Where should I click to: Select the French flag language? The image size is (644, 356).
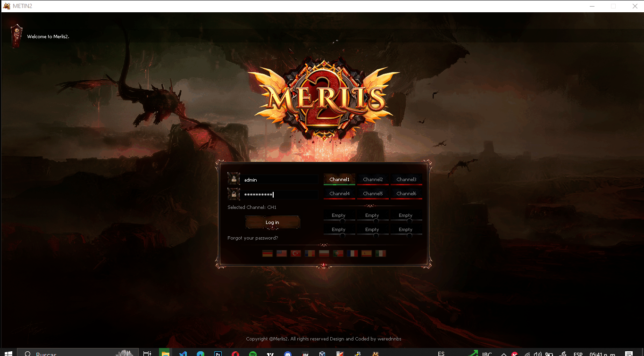352,253
